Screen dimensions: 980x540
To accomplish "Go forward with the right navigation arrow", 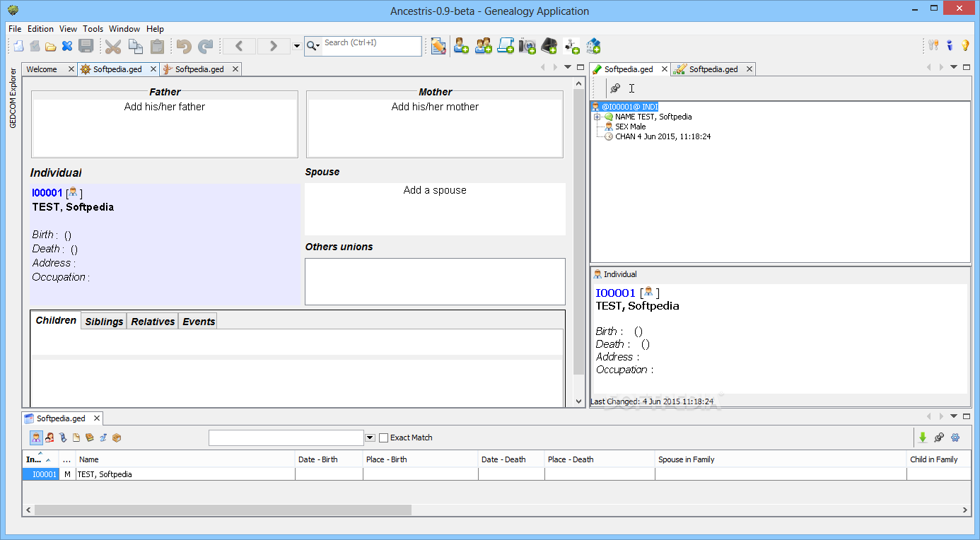I will (x=274, y=47).
